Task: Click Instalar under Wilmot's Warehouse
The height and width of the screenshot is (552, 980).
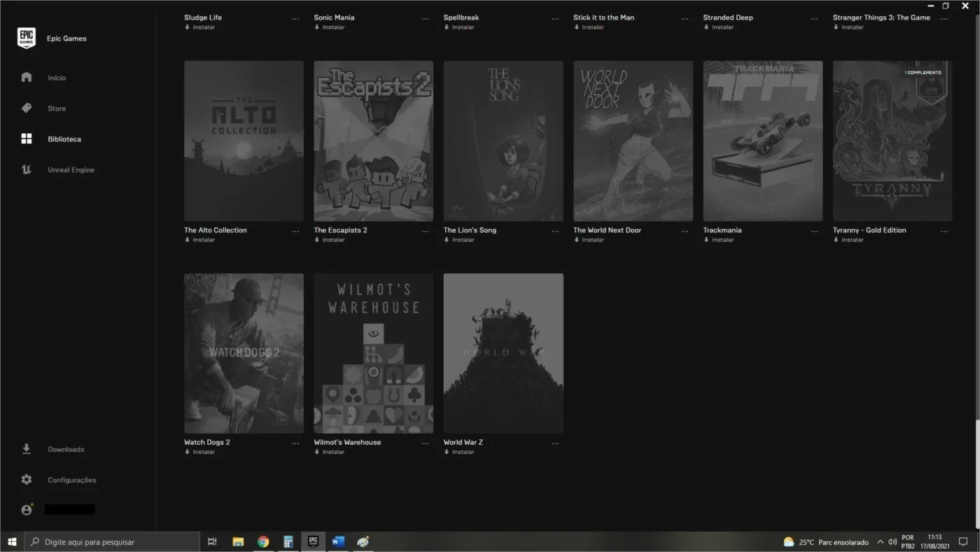Action: (x=329, y=452)
